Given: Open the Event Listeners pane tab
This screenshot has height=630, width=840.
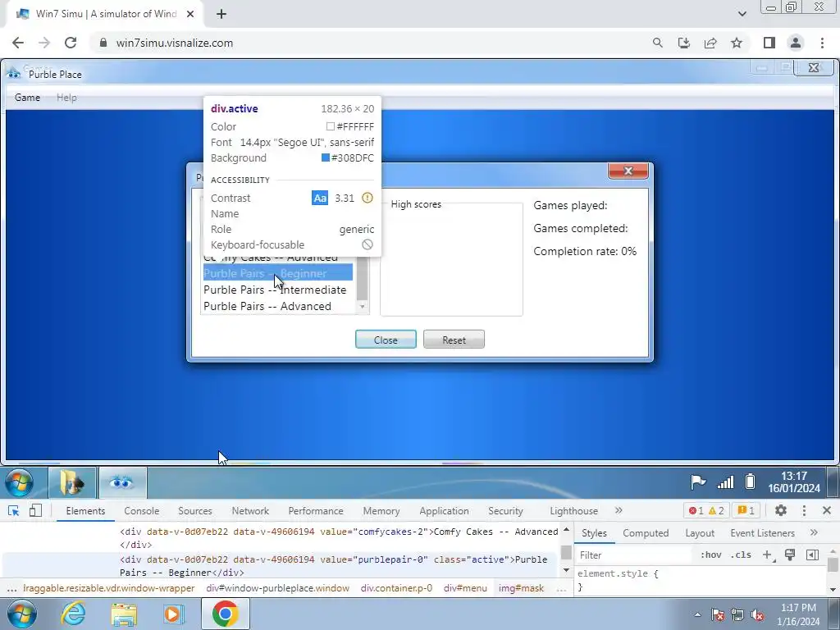Looking at the screenshot, I should [x=762, y=533].
